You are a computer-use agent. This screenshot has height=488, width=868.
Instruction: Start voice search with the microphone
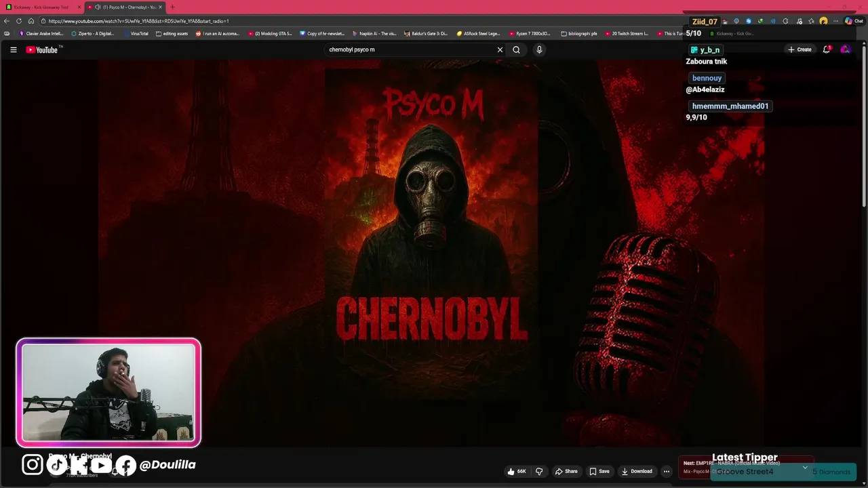click(x=539, y=49)
